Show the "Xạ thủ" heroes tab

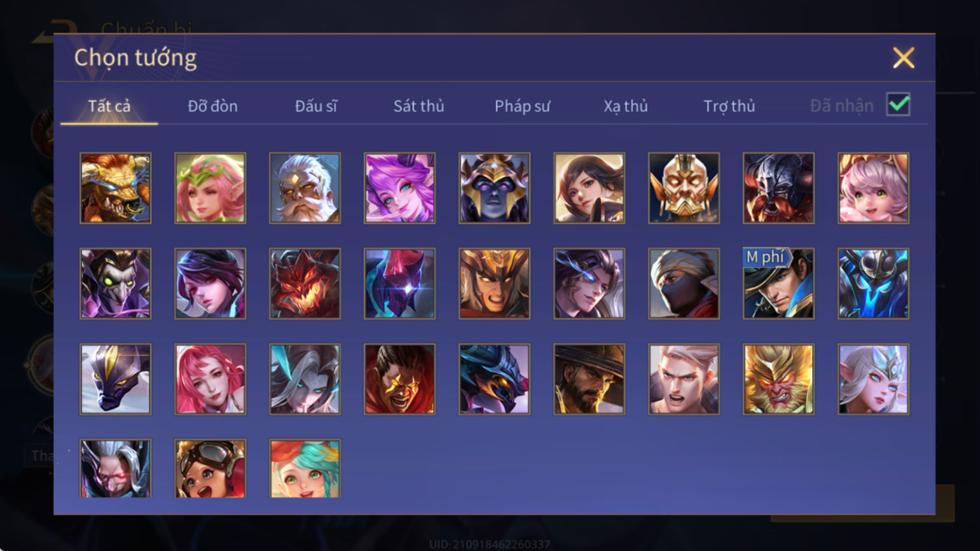[626, 106]
